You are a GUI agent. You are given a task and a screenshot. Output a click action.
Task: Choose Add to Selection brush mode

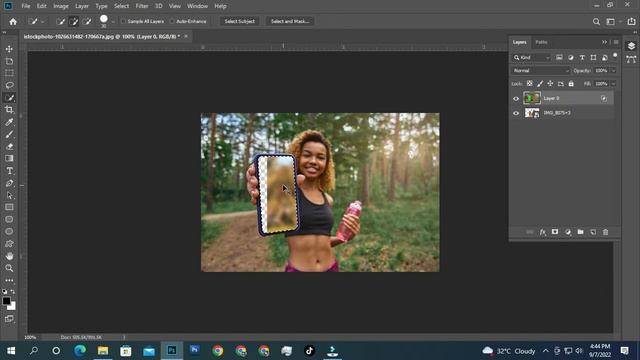73,21
